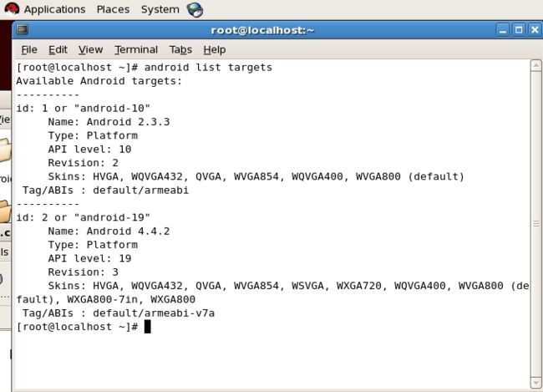Maximize the terminal window
543x392 pixels.
(x=519, y=30)
